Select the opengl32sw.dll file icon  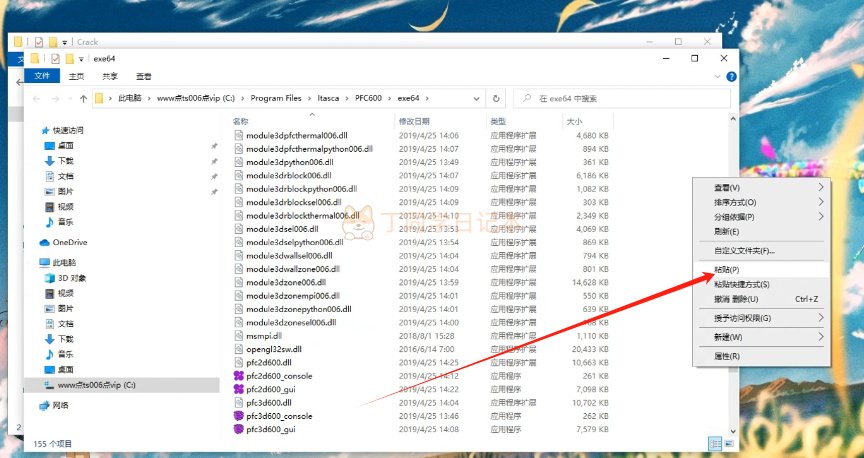(x=238, y=349)
